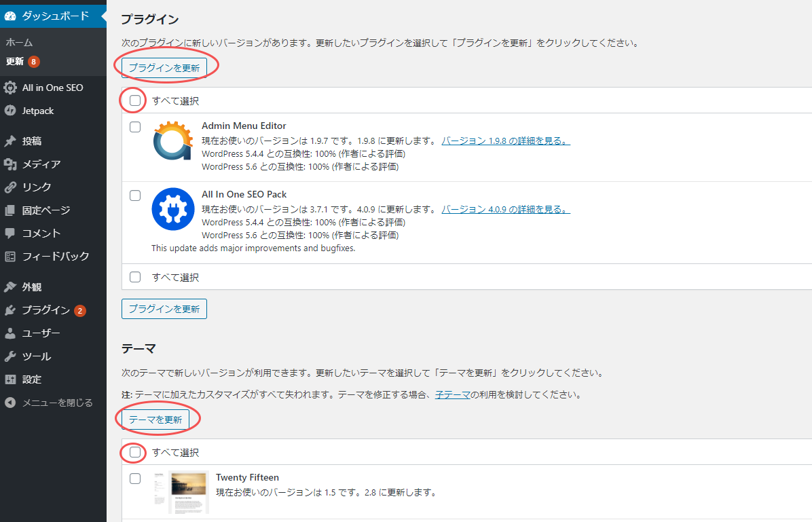This screenshot has width=812, height=522.
Task: Open バージョン 1.9.8 の詳細を見る link
Action: pyautogui.click(x=505, y=141)
